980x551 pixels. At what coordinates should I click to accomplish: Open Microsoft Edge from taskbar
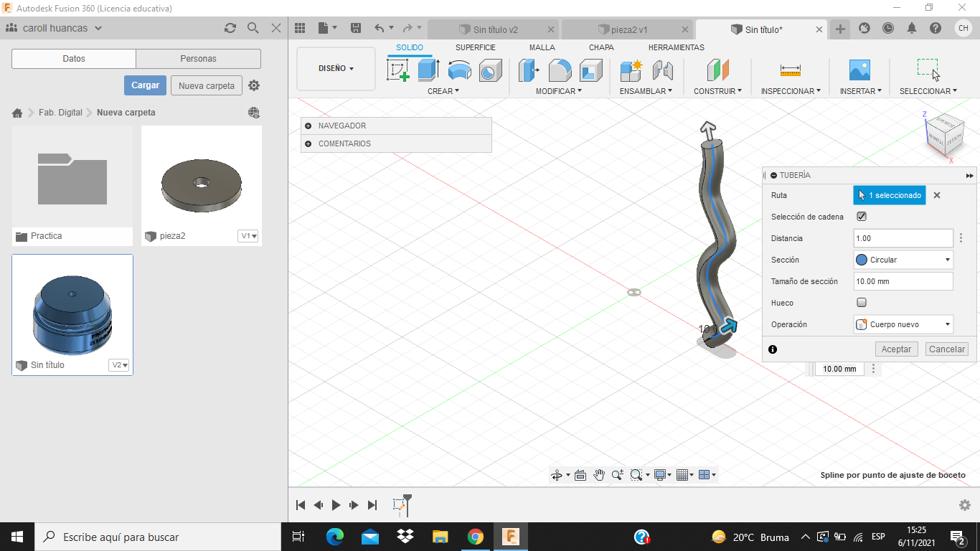click(x=335, y=537)
